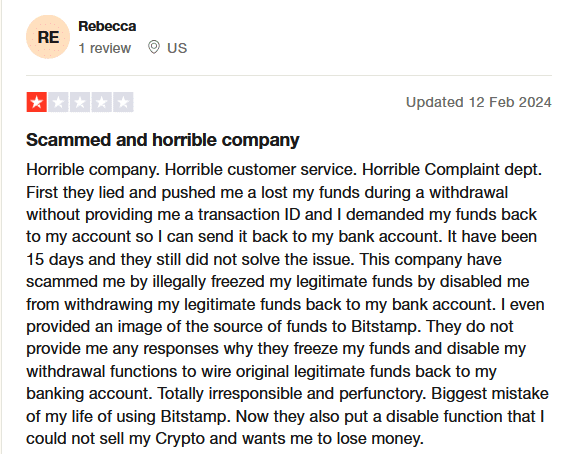This screenshot has width=575, height=454.
Task: Select the third grey rating star
Action: pyautogui.click(x=80, y=102)
